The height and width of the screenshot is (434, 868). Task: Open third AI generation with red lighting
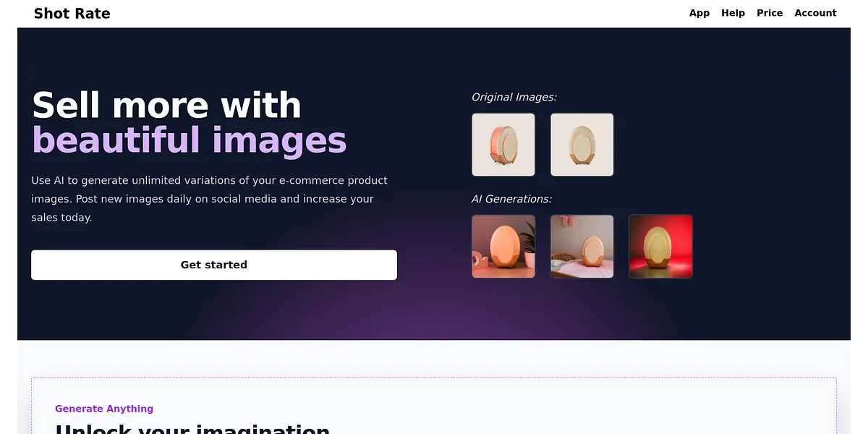[660, 247]
